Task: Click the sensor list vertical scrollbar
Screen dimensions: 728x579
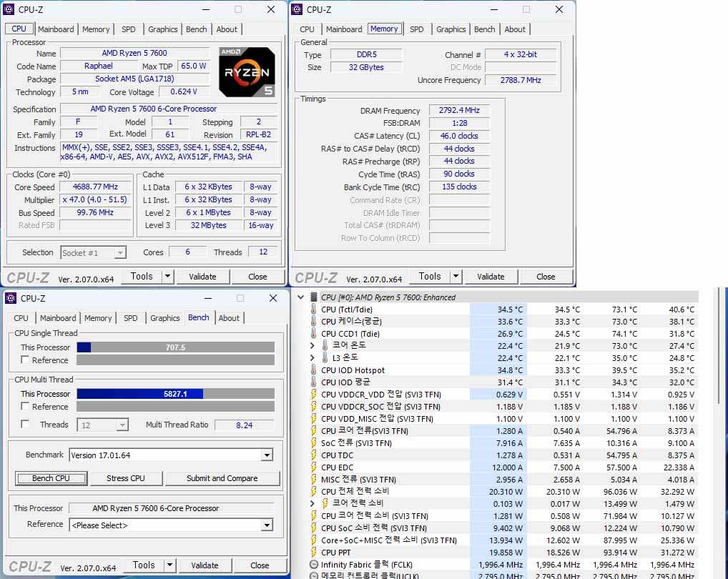Action: tap(720, 346)
